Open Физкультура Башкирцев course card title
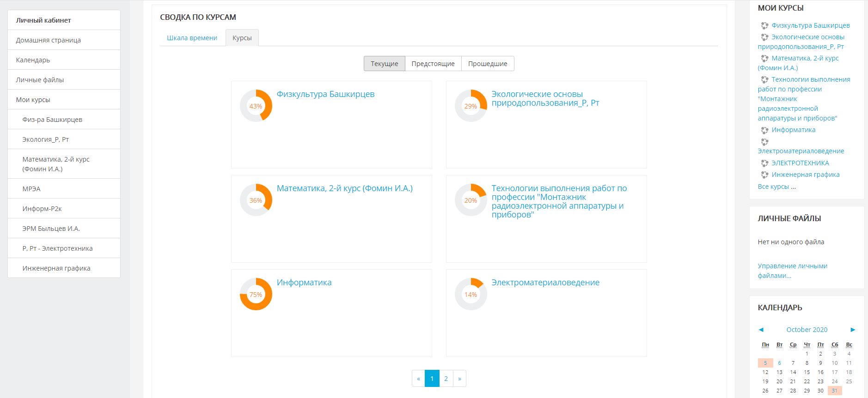 [x=325, y=94]
